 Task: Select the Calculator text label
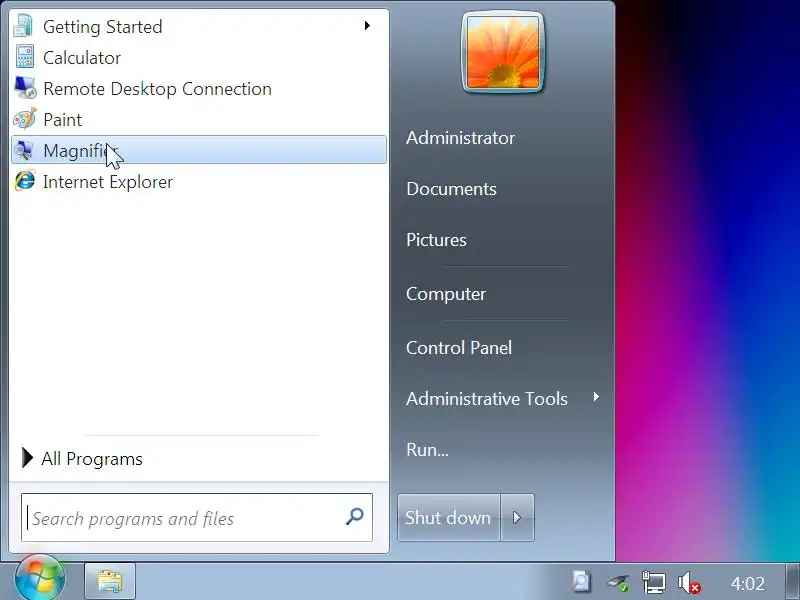(82, 58)
